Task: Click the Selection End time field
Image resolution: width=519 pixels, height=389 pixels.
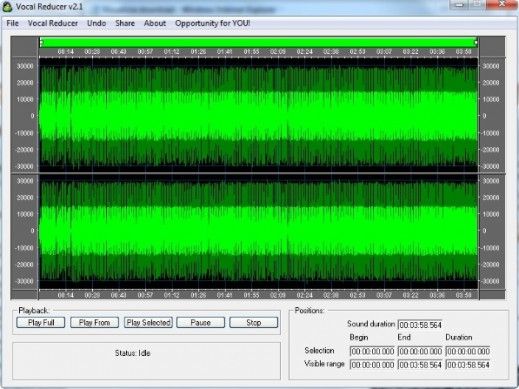Action: [420, 351]
